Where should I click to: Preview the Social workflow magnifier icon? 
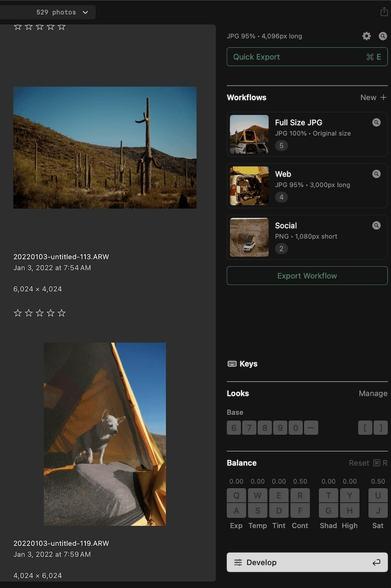pyautogui.click(x=376, y=225)
